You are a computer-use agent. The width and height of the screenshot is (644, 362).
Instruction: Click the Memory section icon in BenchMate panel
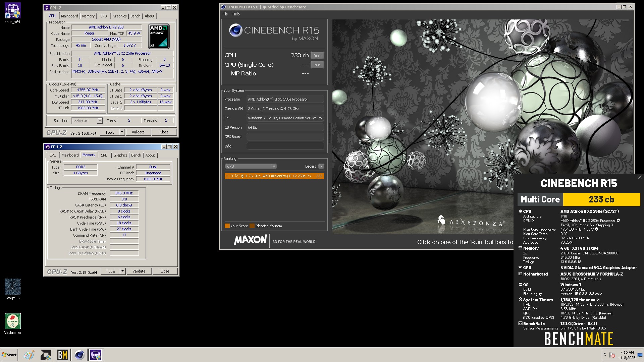520,248
